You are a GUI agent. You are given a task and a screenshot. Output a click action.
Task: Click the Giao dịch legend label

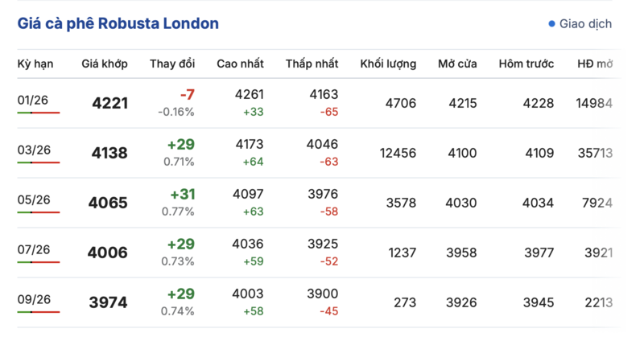click(586, 24)
